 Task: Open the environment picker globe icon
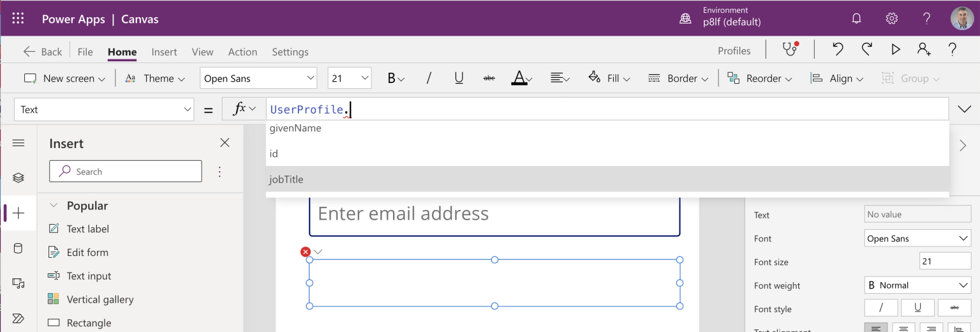pyautogui.click(x=685, y=19)
